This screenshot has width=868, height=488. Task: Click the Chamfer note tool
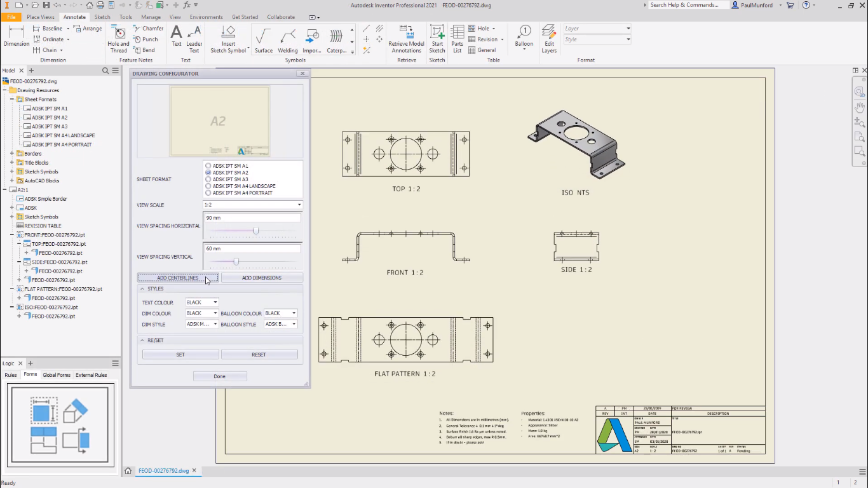click(x=149, y=29)
